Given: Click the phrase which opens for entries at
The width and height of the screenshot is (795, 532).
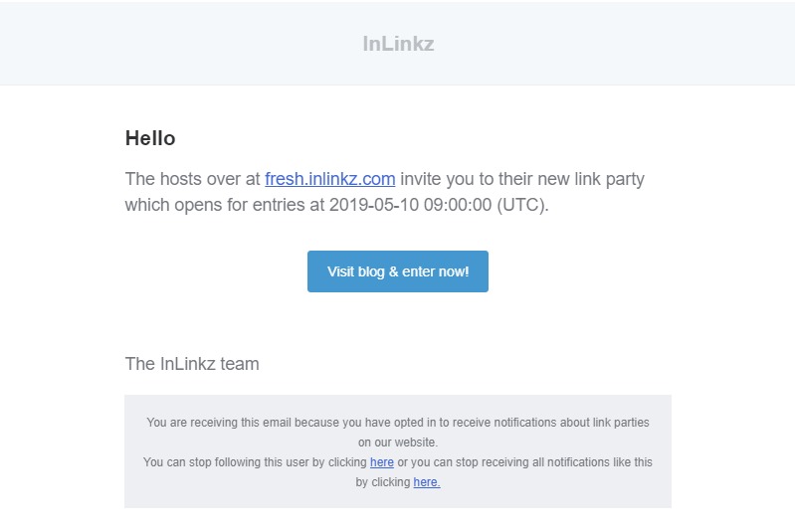Looking at the screenshot, I should pos(225,205).
